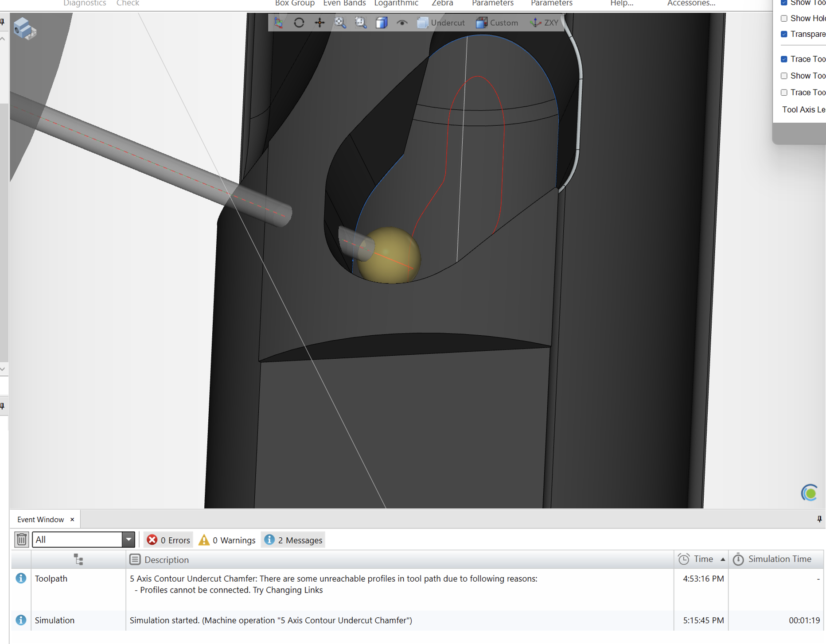Click the zoom to fit magnifier icon
The height and width of the screenshot is (644, 826).
point(340,23)
